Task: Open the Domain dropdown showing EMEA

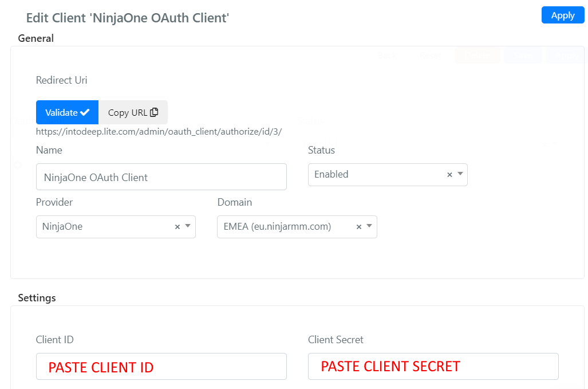Action: (x=297, y=226)
